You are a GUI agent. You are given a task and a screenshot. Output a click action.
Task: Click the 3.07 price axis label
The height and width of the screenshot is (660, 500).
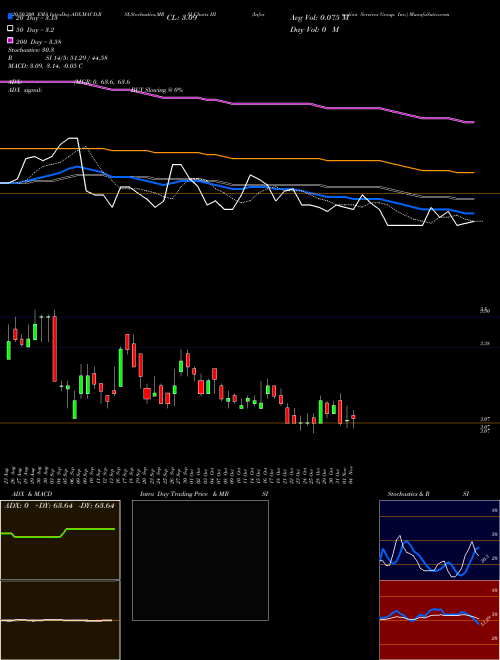click(485, 419)
